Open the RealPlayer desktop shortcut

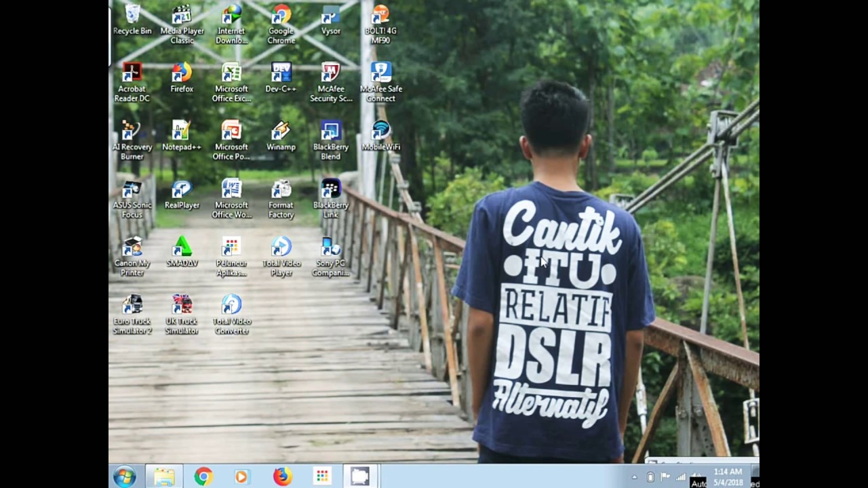coord(182,194)
